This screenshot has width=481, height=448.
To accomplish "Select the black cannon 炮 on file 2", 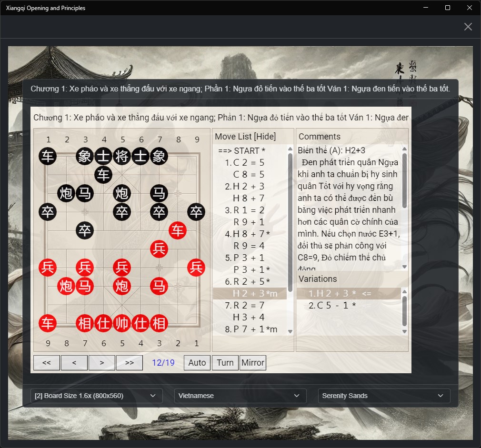I will click(66, 193).
